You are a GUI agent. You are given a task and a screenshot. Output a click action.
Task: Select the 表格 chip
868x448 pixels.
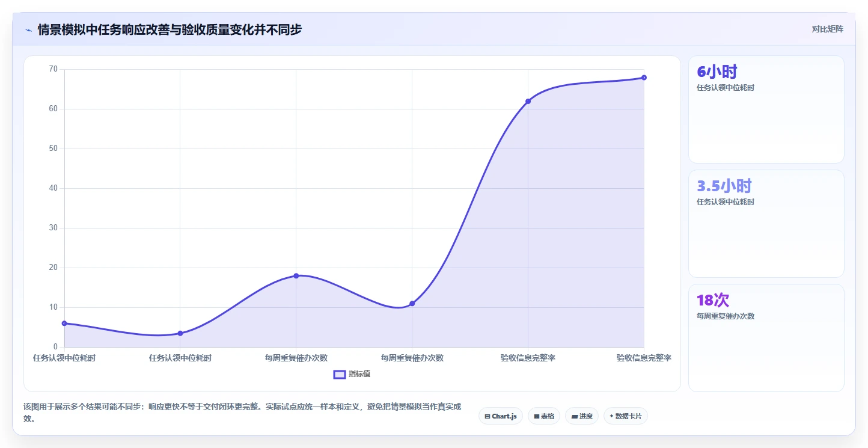coord(544,416)
